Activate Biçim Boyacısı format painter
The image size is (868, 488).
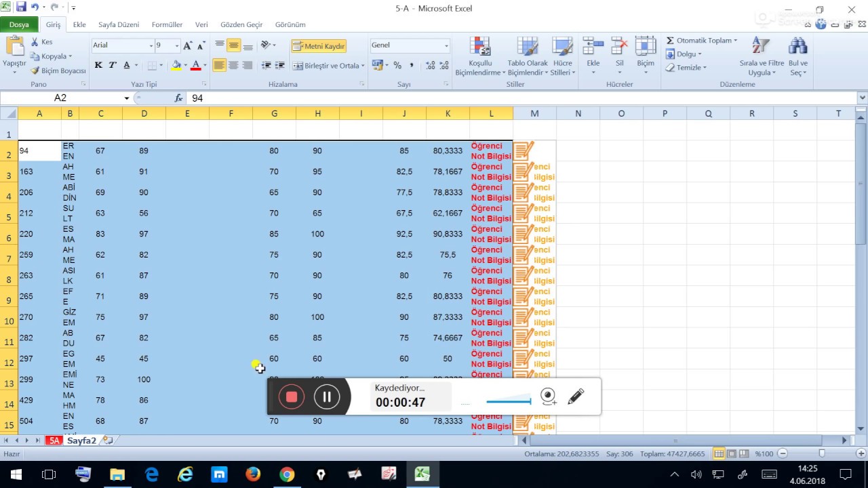coord(58,70)
